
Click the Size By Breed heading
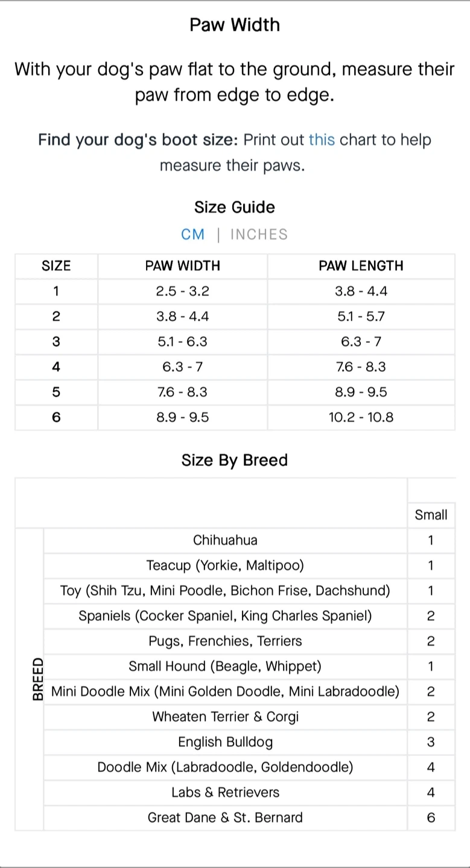pyautogui.click(x=235, y=460)
